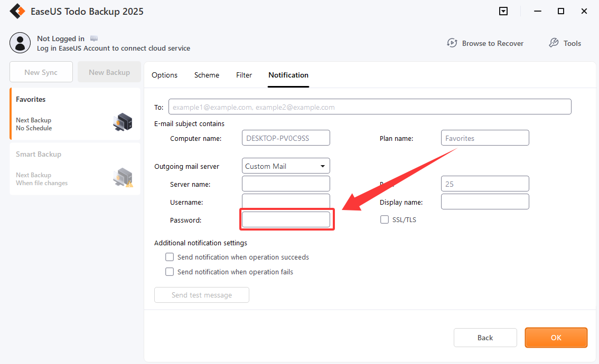The image size is (599, 364).
Task: Click the Smart Backup warning computer icon
Action: (123, 177)
